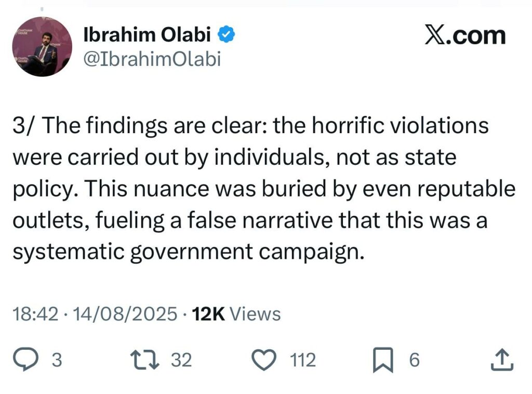Click the bookmark count 6
The height and width of the screenshot is (394, 532).
click(414, 360)
